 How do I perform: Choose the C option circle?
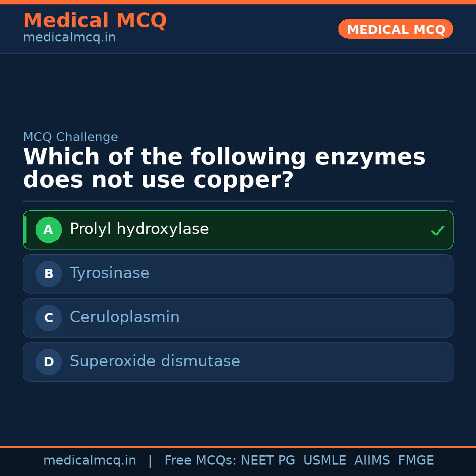coord(48,318)
